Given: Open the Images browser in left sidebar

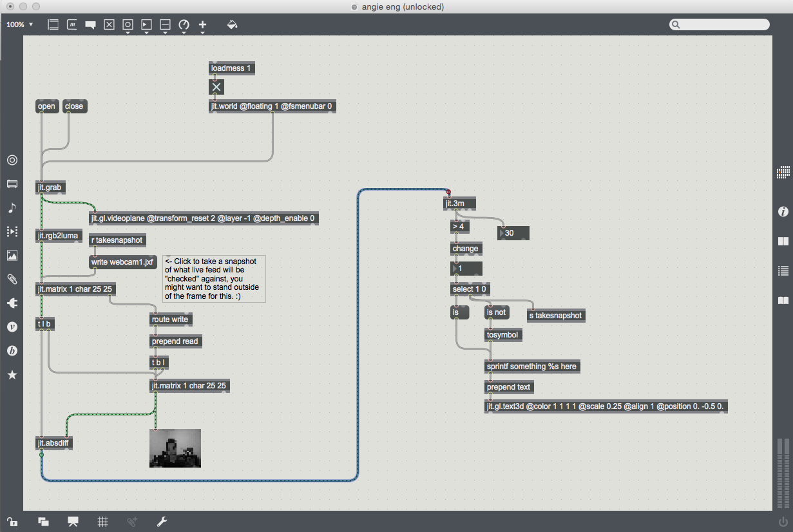Looking at the screenshot, I should [12, 255].
